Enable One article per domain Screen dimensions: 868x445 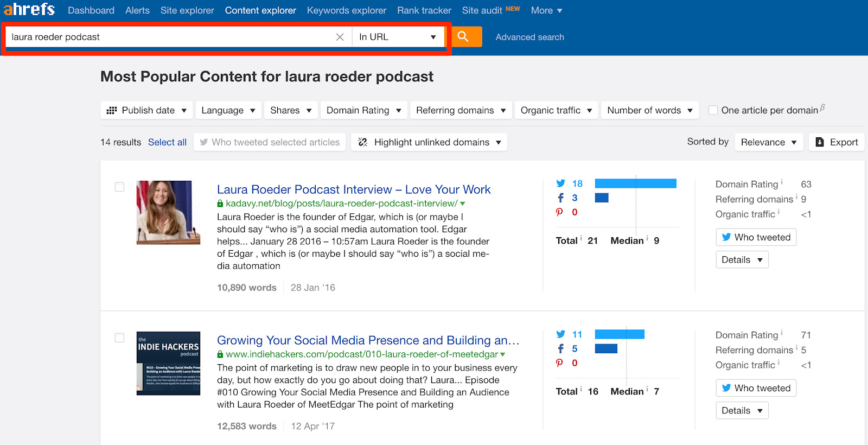[x=713, y=110]
